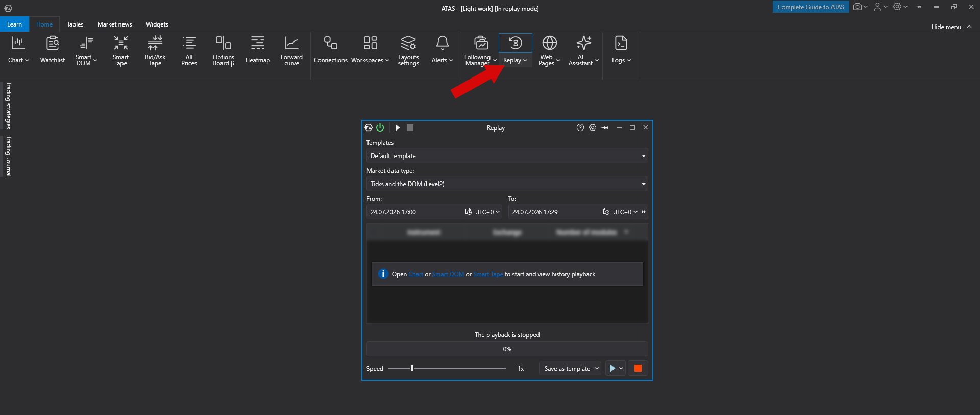This screenshot has width=980, height=415.
Task: Follow the Smart Tape link in the info message
Action: [488, 274]
